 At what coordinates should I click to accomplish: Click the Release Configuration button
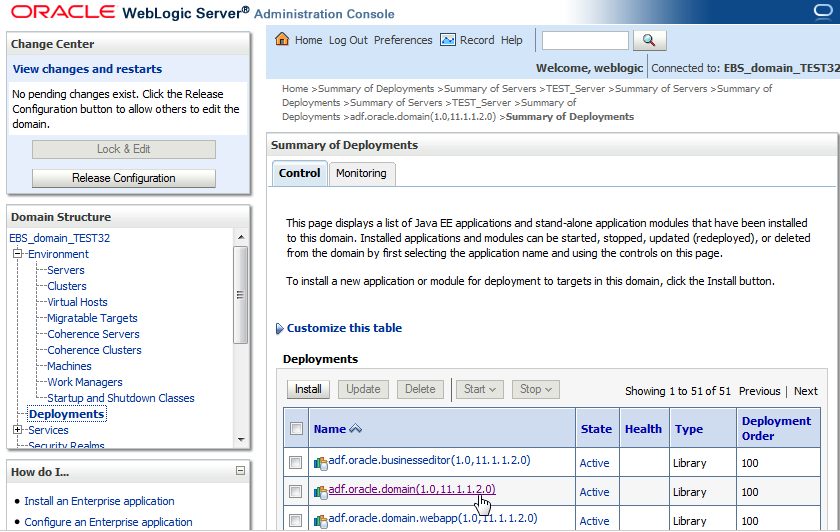coord(124,178)
